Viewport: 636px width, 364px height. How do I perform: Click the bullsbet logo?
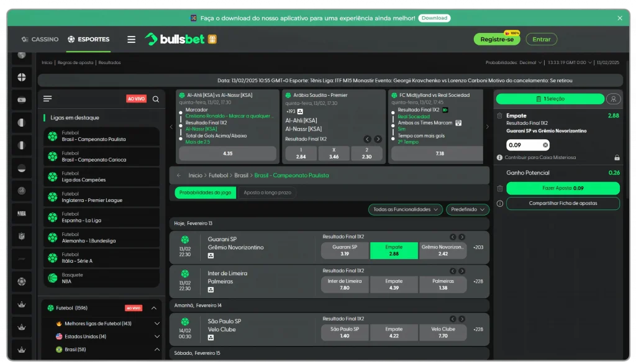click(175, 39)
